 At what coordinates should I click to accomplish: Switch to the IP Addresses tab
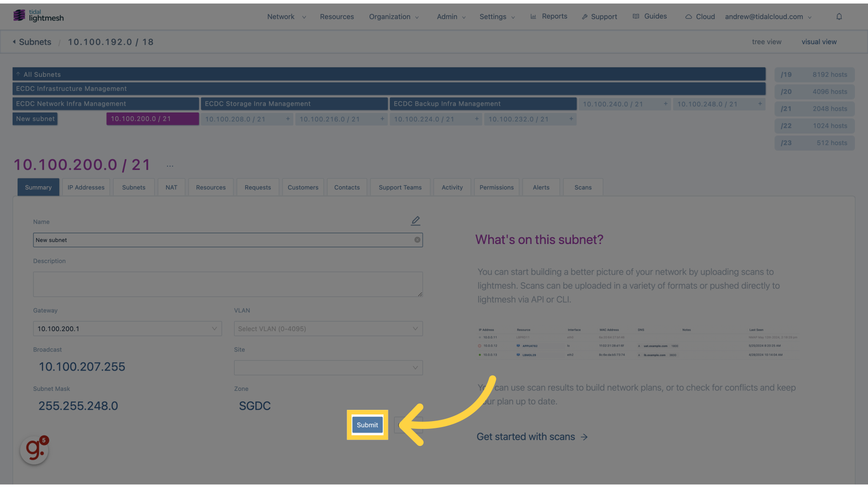click(x=86, y=187)
